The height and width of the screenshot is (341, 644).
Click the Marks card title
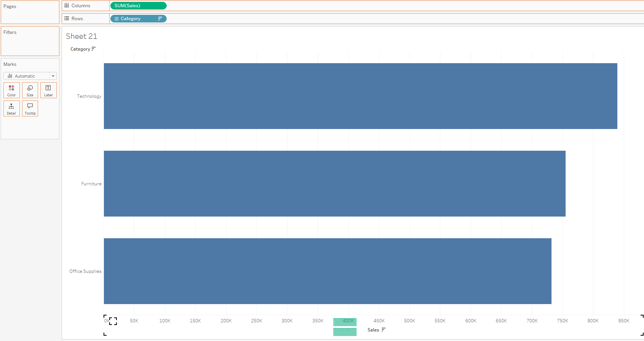tap(10, 64)
